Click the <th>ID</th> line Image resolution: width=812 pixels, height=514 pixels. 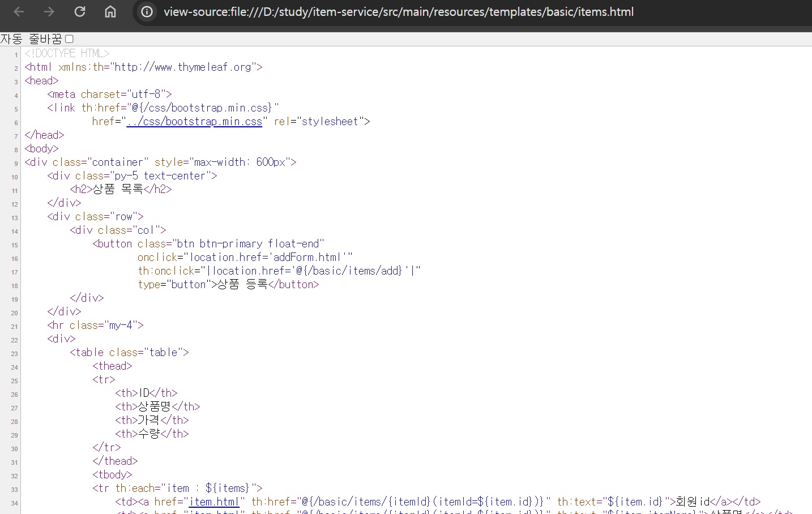[x=146, y=393]
